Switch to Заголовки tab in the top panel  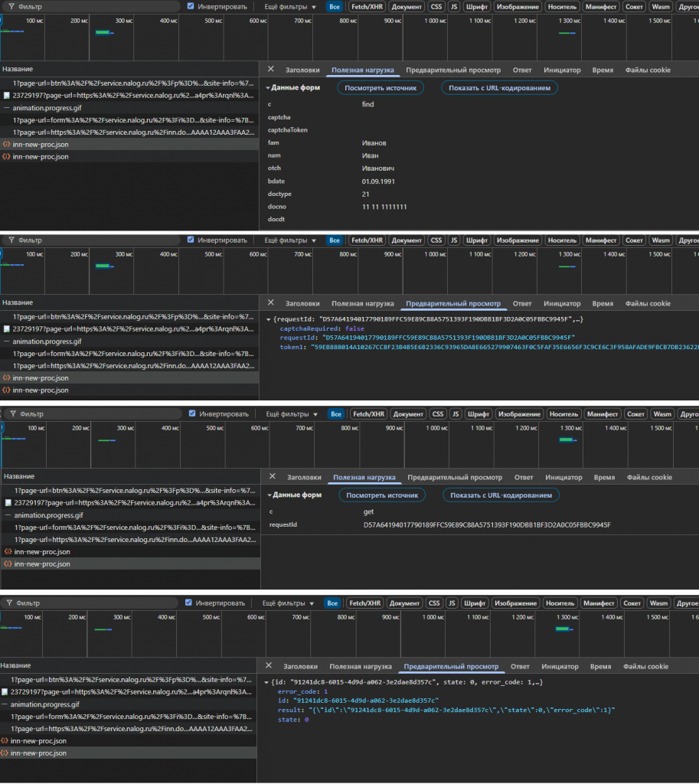pyautogui.click(x=302, y=70)
